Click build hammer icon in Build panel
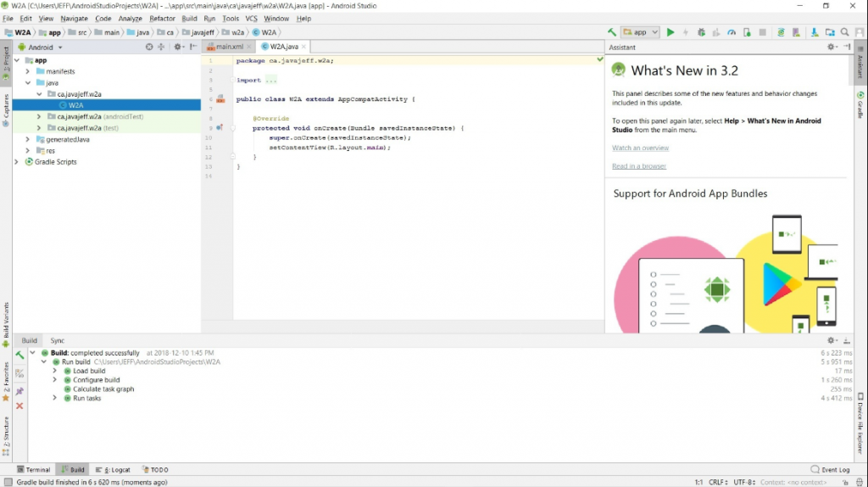This screenshot has width=868, height=487. click(19, 355)
